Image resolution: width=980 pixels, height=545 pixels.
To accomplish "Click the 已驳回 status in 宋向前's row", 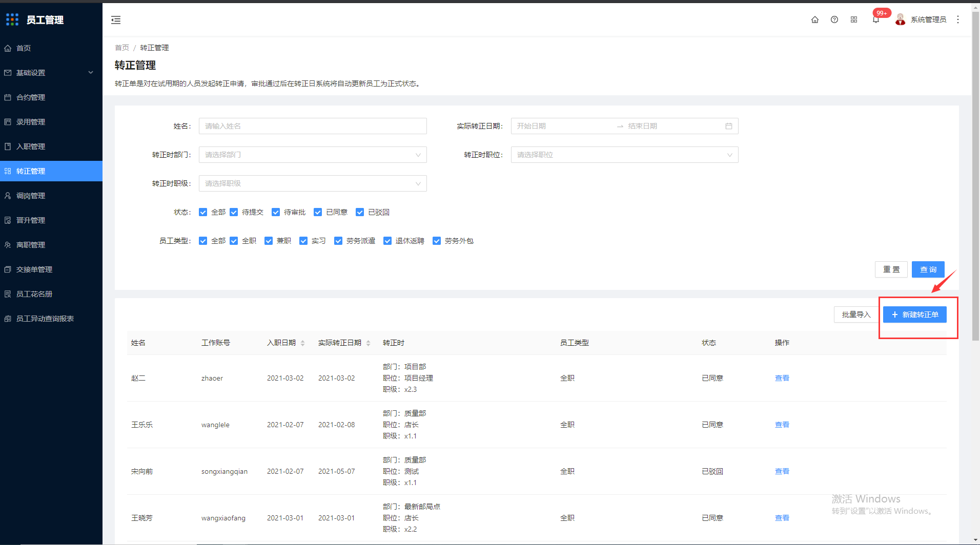I will click(712, 471).
